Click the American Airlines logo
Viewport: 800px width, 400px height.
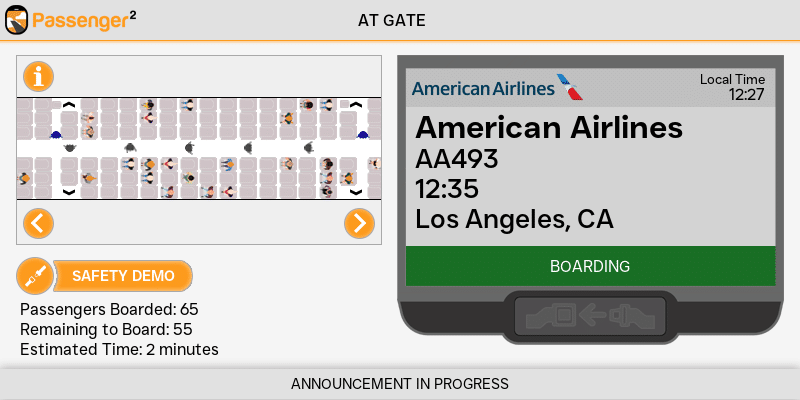coord(496,88)
